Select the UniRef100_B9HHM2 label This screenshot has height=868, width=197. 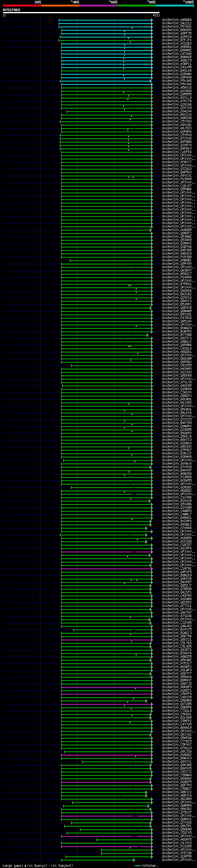177,50
